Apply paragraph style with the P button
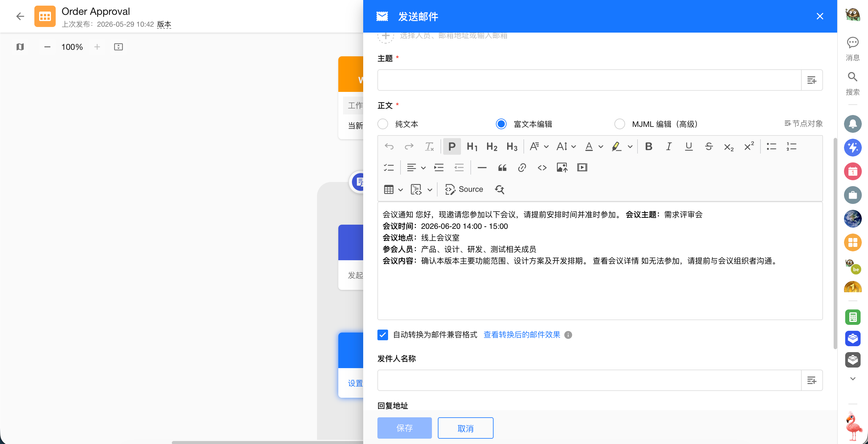Image resolution: width=868 pixels, height=444 pixels. click(452, 147)
